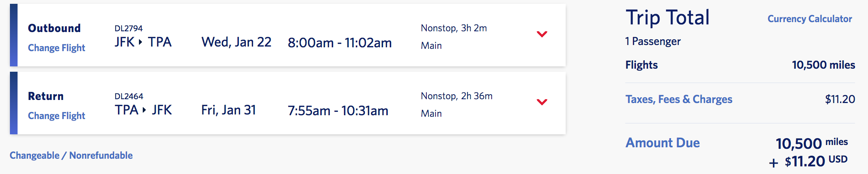Expand outbound flight details chevron
Screen dimensions: 868x174
point(542,34)
